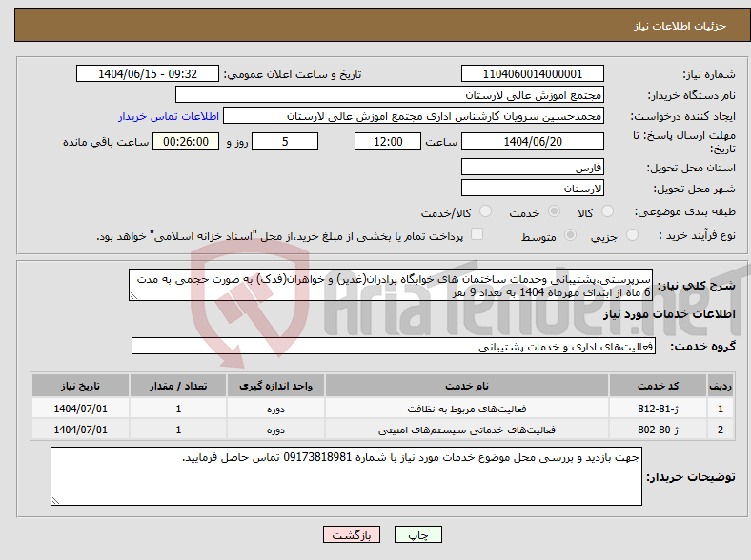Click the date cell in row 1
This screenshot has height=560, width=751.
[x=80, y=409]
